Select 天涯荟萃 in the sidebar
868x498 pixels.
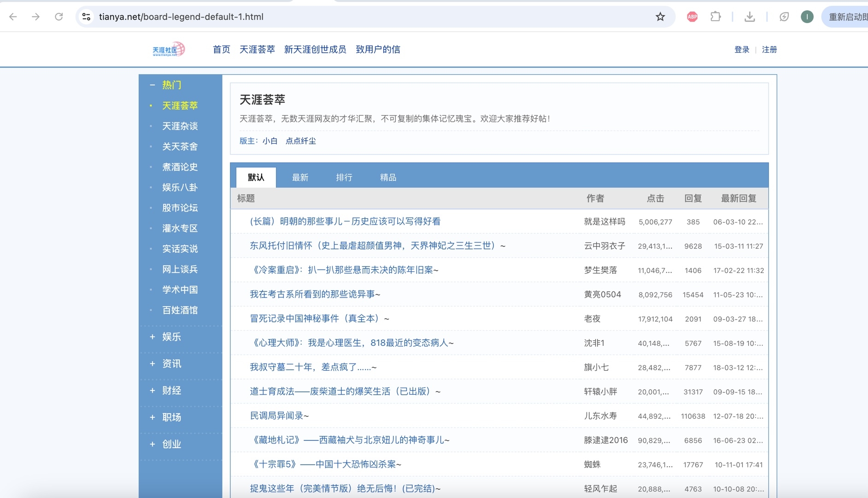click(180, 106)
